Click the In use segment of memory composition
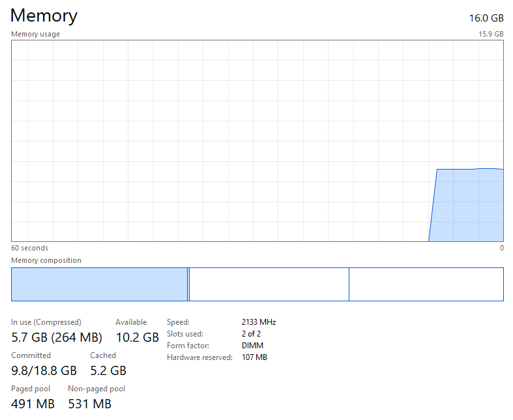This screenshot has width=513, height=420. click(x=99, y=284)
